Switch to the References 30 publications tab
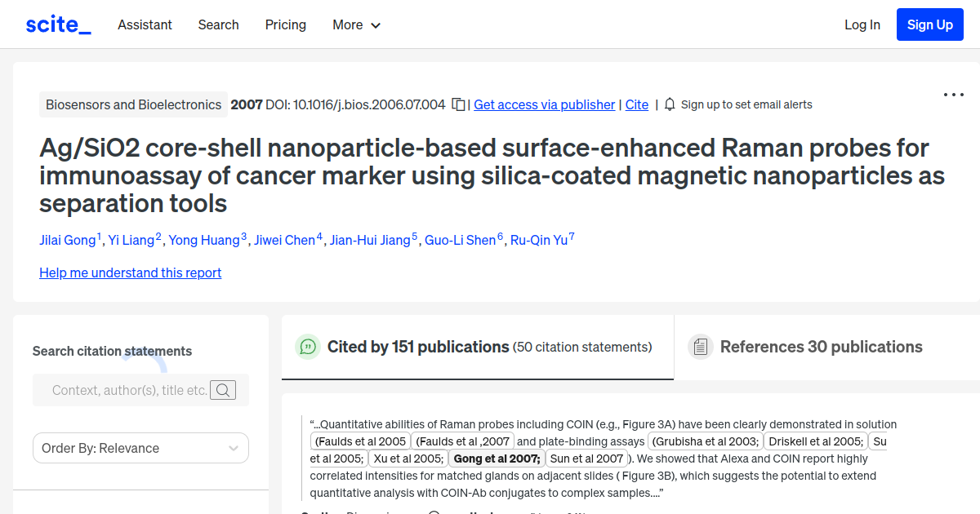The width and height of the screenshot is (980, 514). click(x=822, y=347)
